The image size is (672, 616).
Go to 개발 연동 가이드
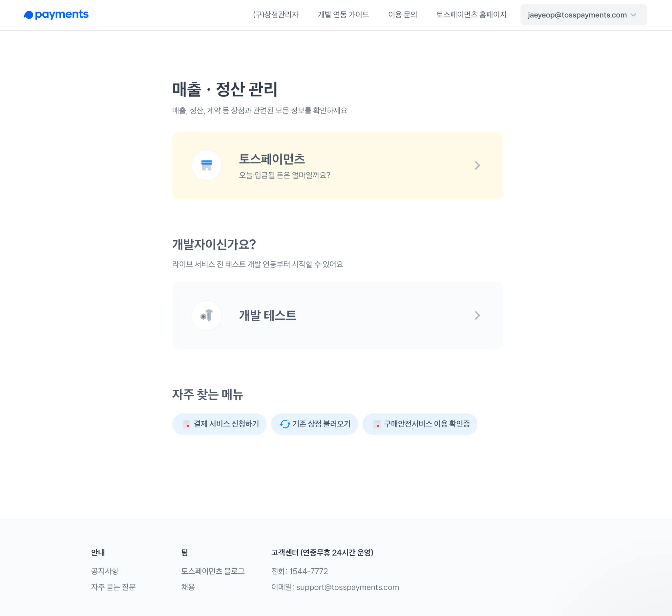[x=343, y=15]
